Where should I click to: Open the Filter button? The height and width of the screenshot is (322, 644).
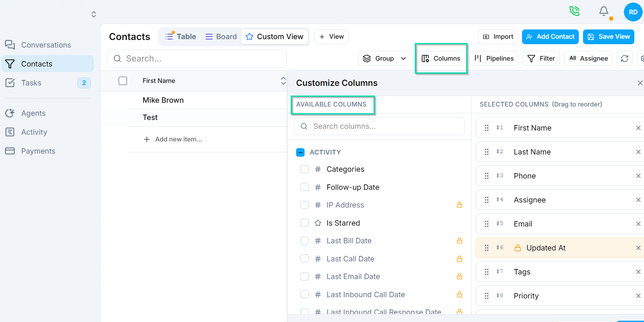pyautogui.click(x=541, y=59)
